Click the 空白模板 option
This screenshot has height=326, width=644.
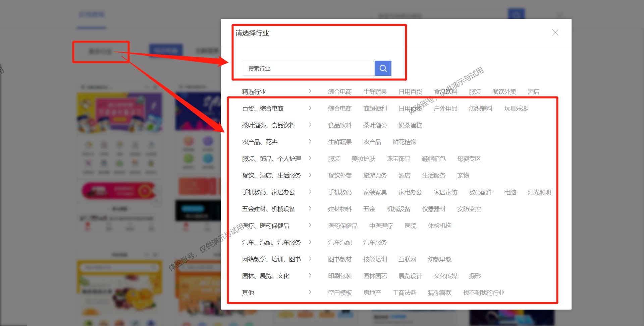tap(339, 292)
